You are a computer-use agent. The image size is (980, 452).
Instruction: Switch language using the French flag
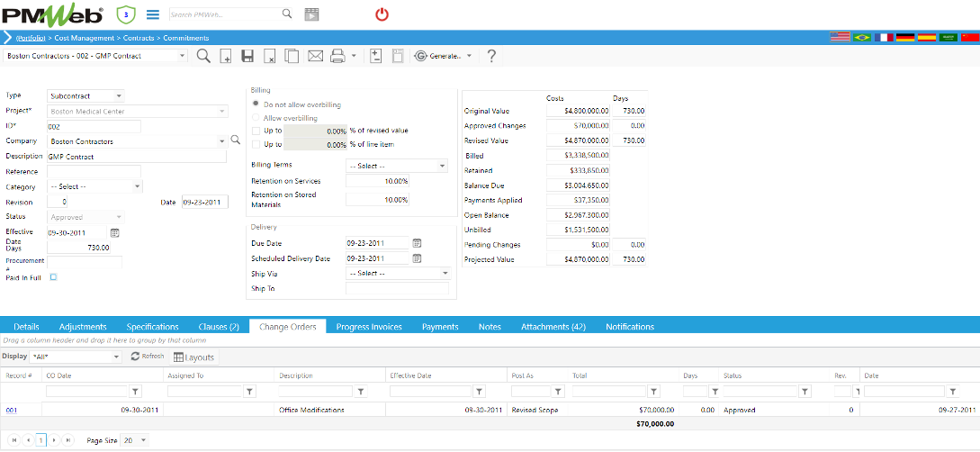click(884, 38)
